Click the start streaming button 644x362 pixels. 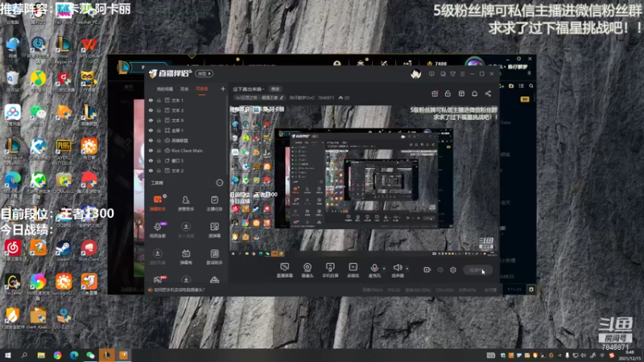click(x=478, y=270)
